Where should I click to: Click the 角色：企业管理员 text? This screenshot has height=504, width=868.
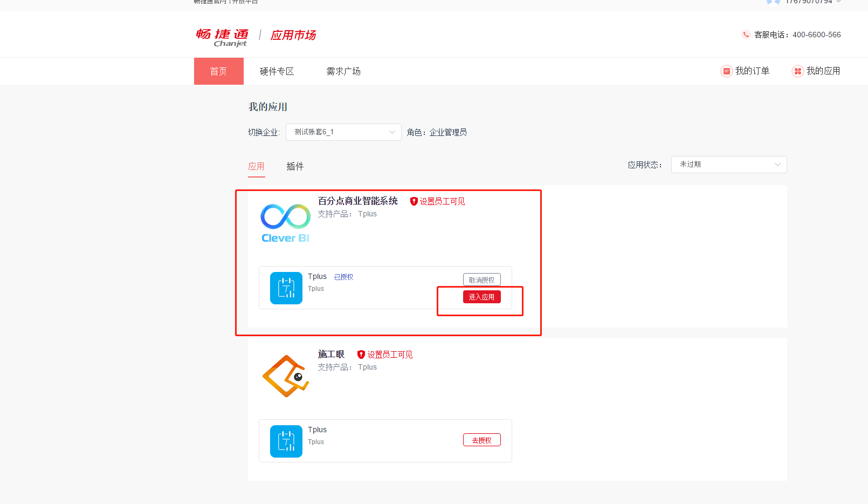click(437, 132)
